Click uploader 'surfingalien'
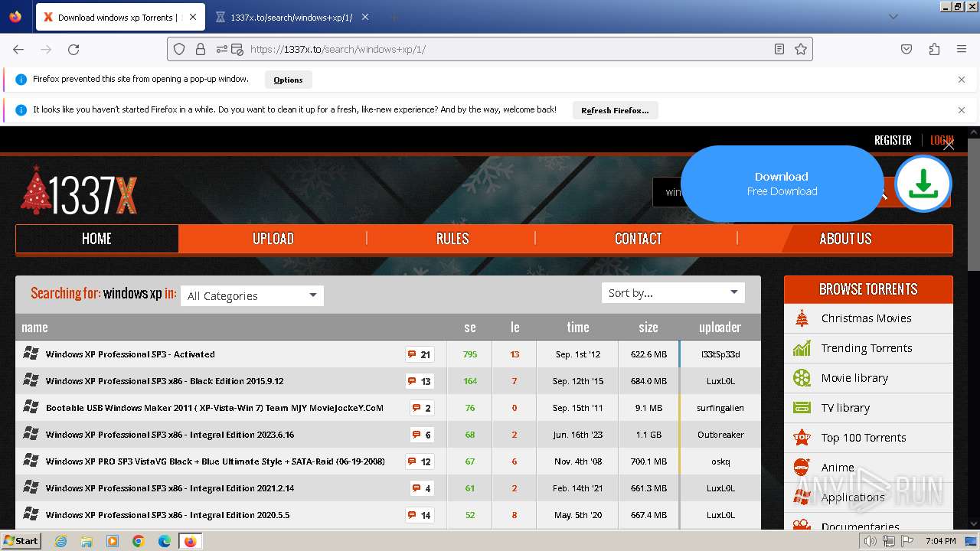This screenshot has width=980, height=551. 720,408
